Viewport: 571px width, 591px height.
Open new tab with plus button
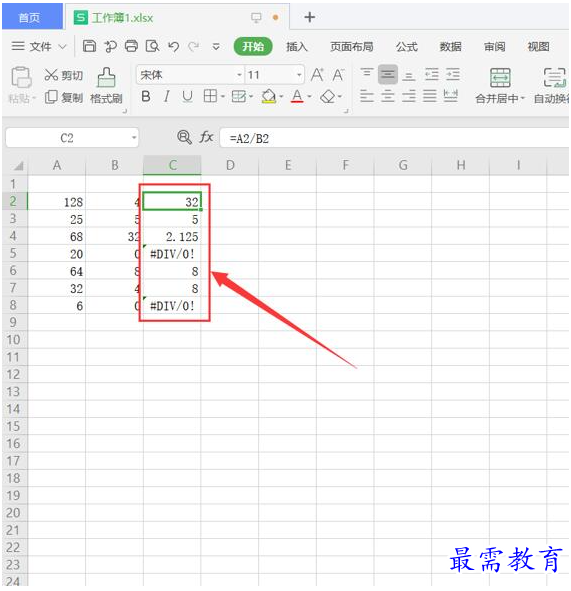pyautogui.click(x=309, y=17)
